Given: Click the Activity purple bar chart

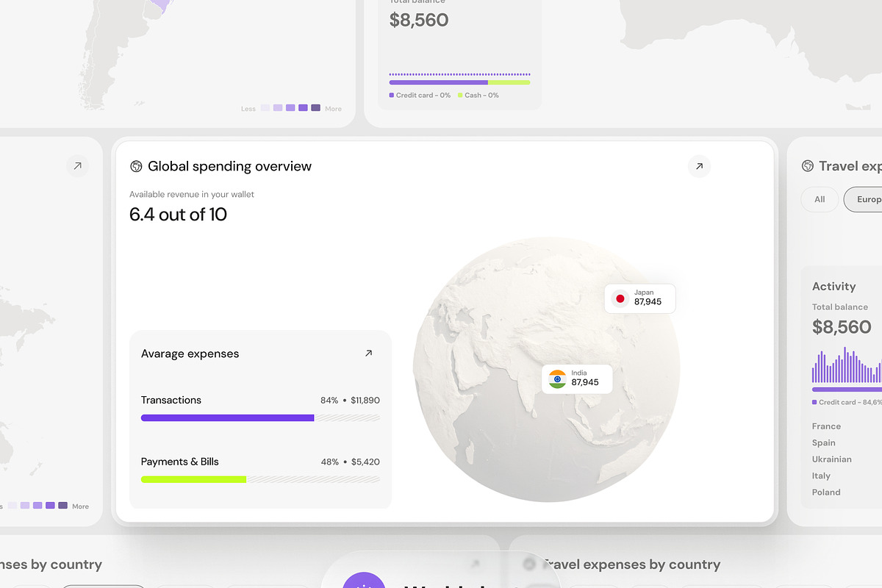Looking at the screenshot, I should click(847, 365).
